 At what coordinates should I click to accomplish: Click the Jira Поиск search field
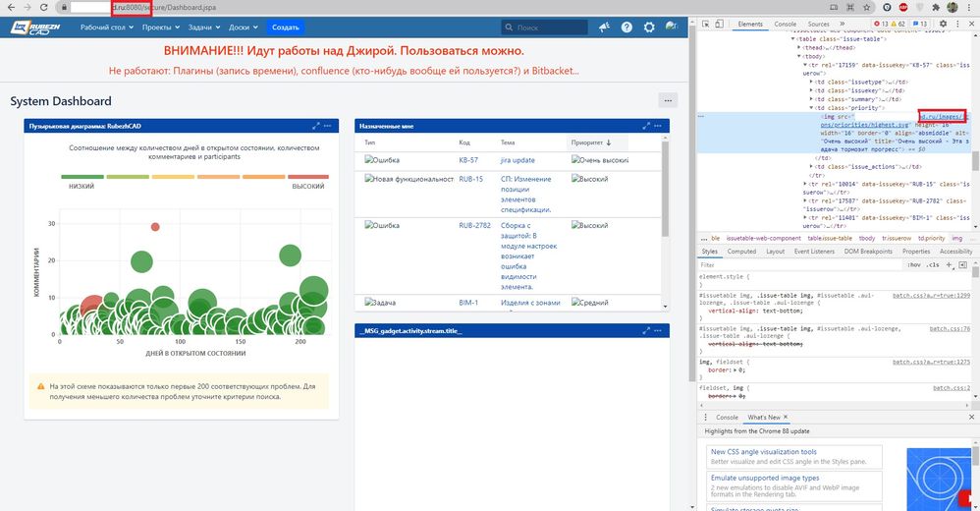click(x=544, y=28)
